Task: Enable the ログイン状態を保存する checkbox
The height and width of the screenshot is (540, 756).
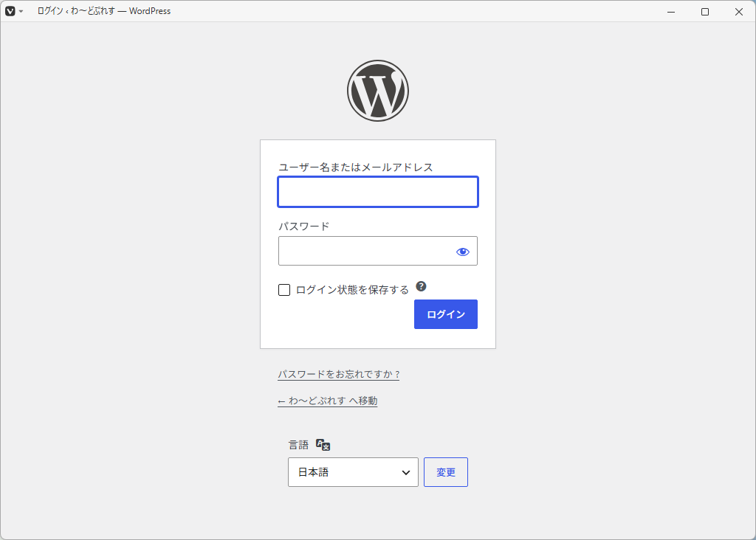Action: click(x=284, y=290)
